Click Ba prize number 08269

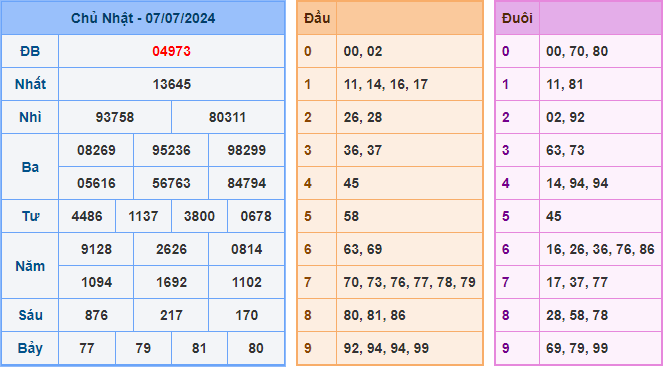click(x=96, y=150)
